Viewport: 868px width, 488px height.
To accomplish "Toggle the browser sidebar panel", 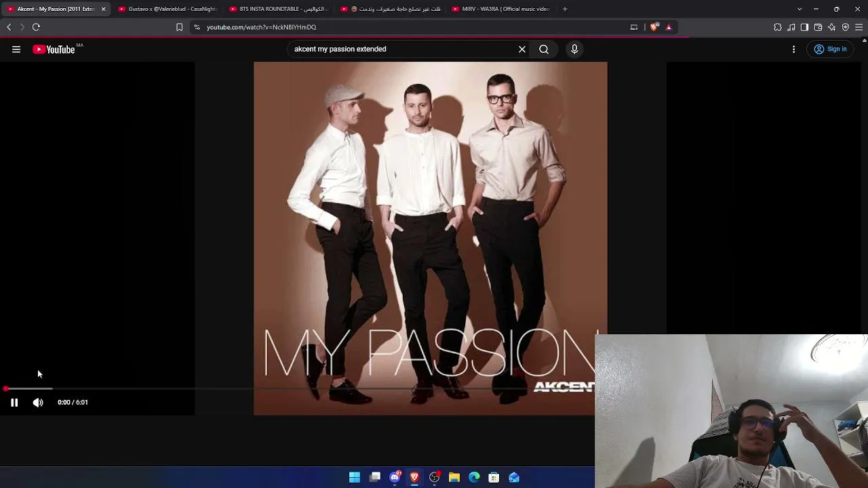I will coord(804,27).
